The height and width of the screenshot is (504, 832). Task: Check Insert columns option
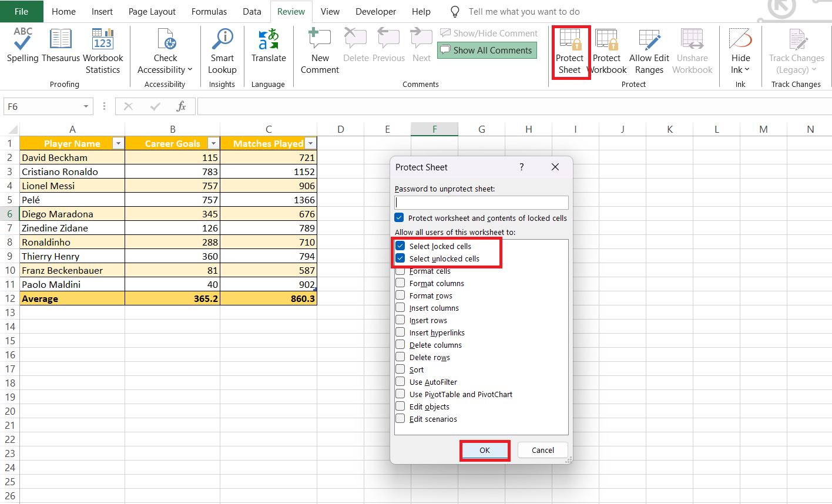click(400, 308)
